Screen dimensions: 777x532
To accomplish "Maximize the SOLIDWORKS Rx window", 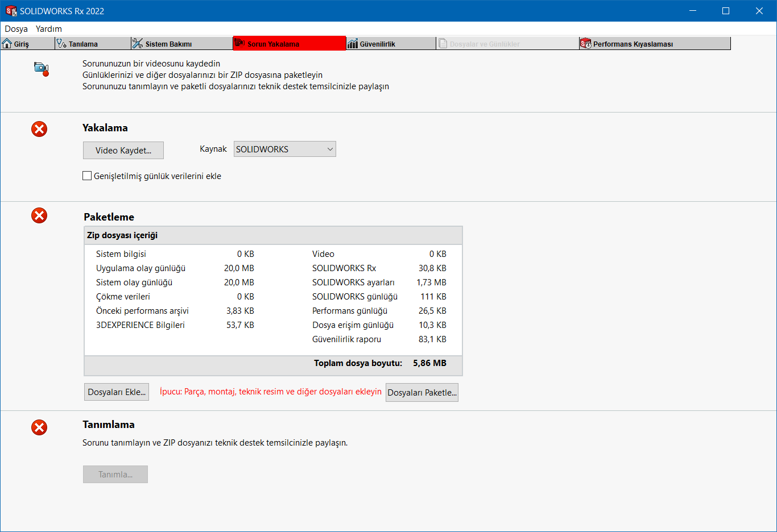I will pyautogui.click(x=726, y=11).
